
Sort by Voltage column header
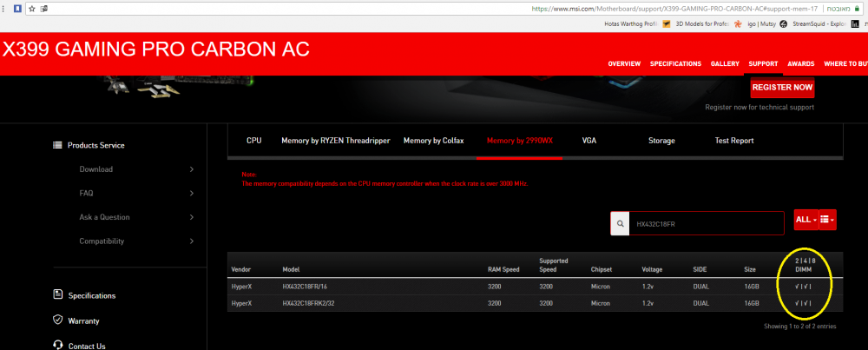[x=652, y=270]
